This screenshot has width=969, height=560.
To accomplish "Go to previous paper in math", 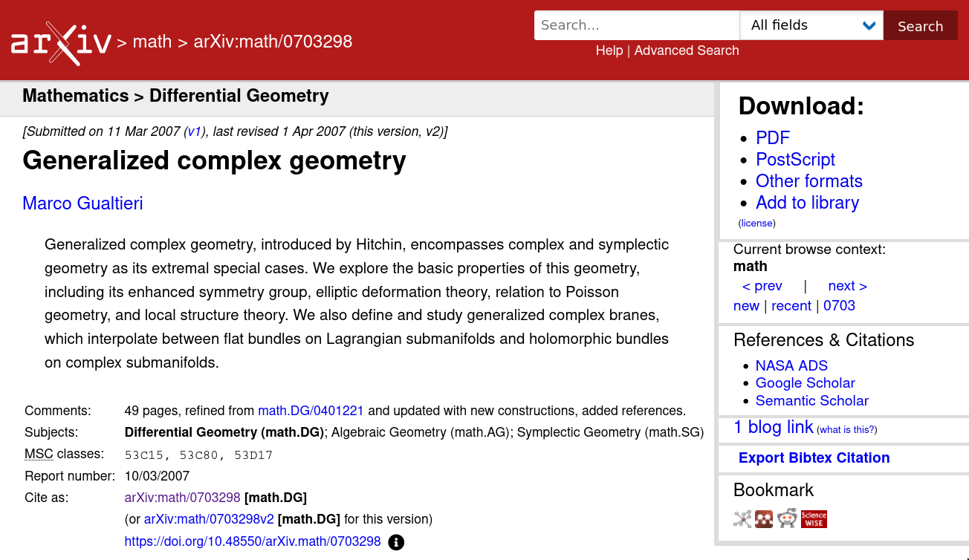I will (x=762, y=286).
